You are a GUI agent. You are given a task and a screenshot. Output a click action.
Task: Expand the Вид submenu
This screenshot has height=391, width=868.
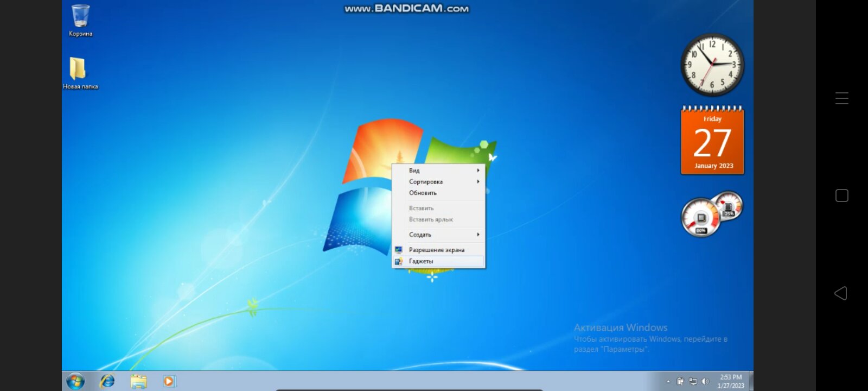tap(438, 171)
